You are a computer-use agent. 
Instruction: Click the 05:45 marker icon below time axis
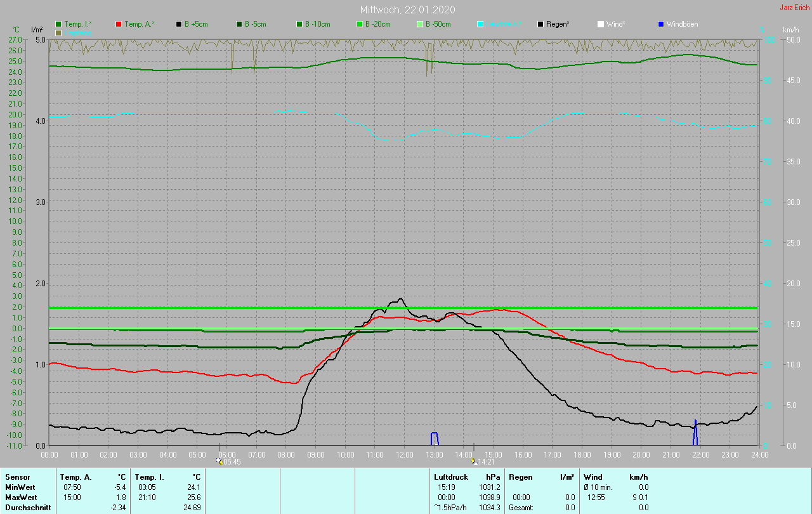(x=219, y=461)
